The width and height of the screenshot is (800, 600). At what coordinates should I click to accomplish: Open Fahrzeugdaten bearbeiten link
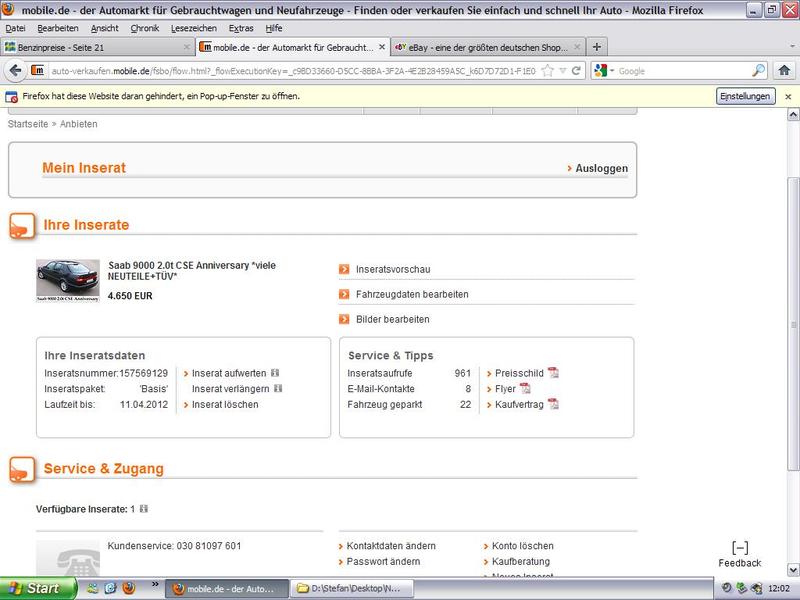coord(412,294)
